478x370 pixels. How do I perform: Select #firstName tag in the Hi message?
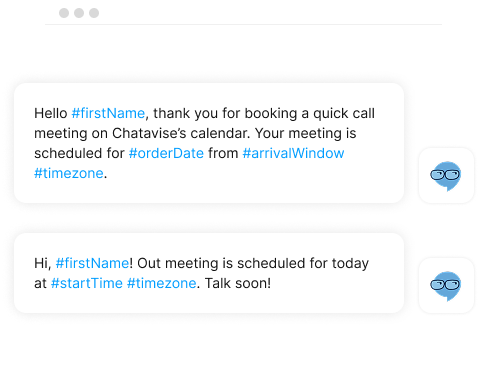pos(92,263)
